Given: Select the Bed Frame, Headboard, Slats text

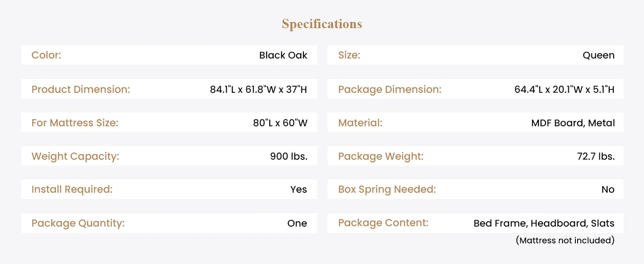Looking at the screenshot, I should point(544,223).
